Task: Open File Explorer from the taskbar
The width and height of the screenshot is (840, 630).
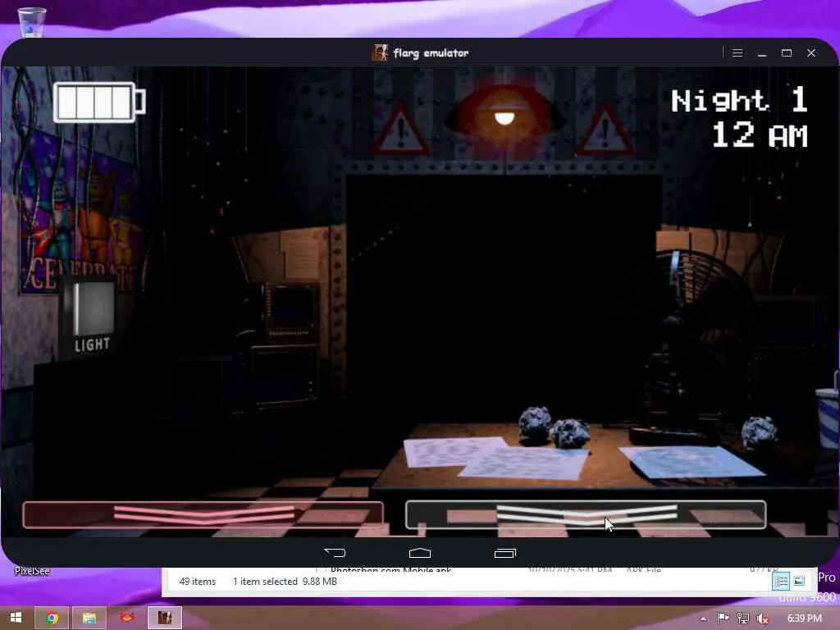Action: (x=89, y=618)
